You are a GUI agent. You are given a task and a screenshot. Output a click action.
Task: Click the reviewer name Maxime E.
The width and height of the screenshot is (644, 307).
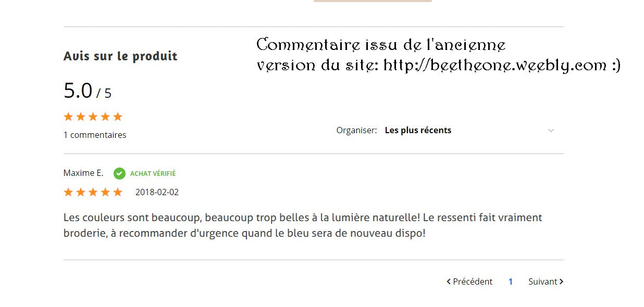click(83, 173)
